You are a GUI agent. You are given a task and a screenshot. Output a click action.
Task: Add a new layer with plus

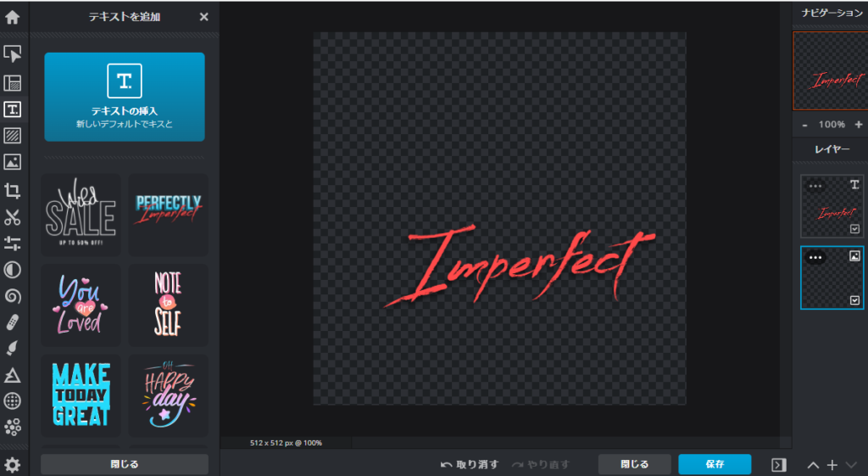click(x=832, y=465)
